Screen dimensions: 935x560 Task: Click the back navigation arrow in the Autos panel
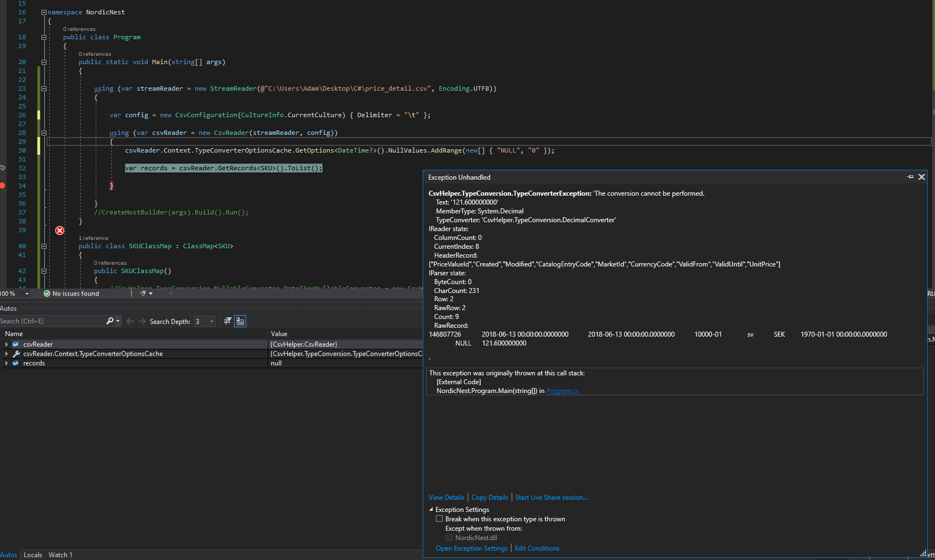coord(129,321)
